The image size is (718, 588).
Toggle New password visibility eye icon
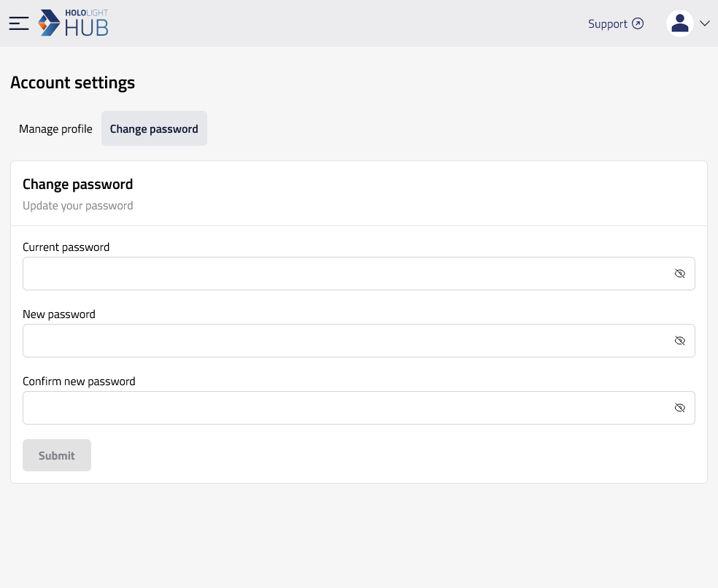tap(679, 341)
